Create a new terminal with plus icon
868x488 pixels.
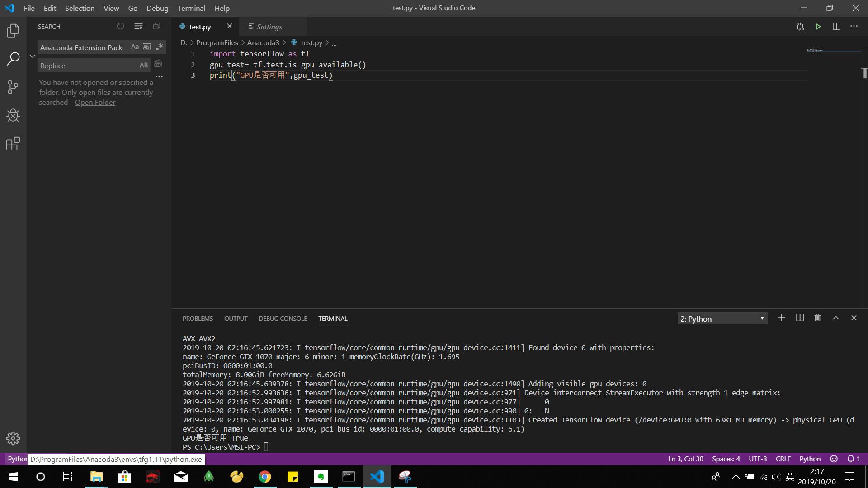[x=781, y=318]
